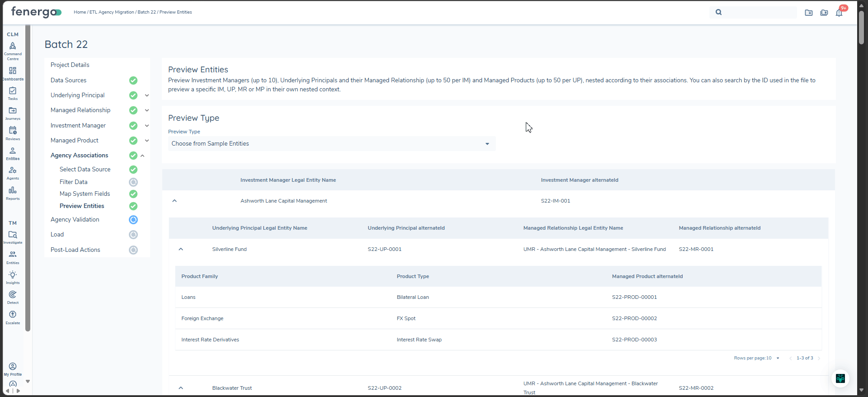Click the Fenergo logo
This screenshot has height=397, width=868.
point(36,12)
